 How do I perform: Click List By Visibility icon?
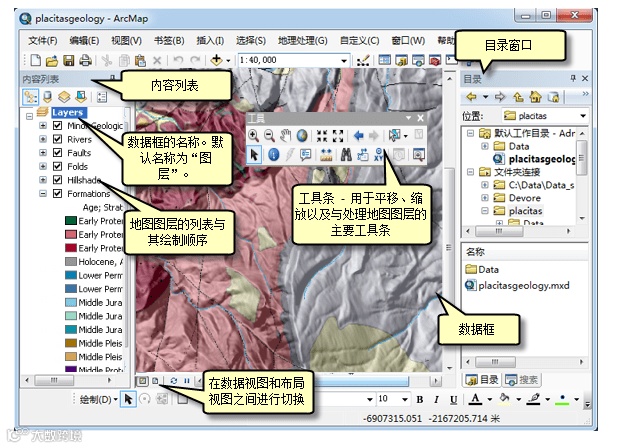click(x=64, y=97)
